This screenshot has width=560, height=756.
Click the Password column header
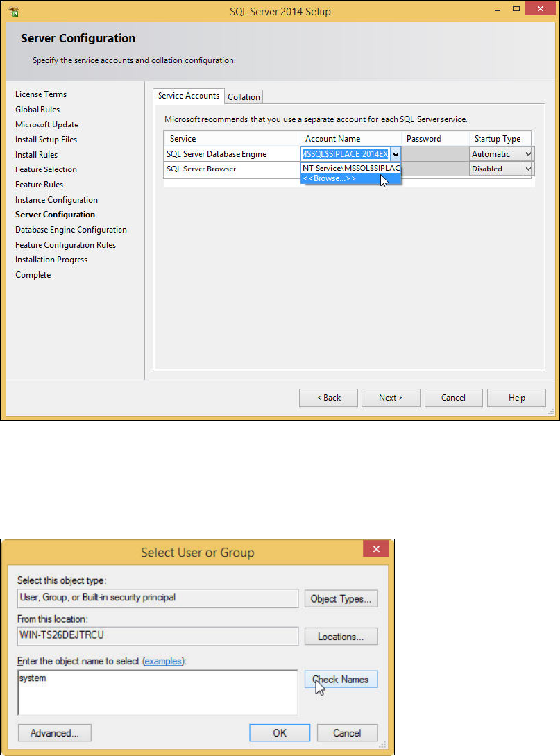[x=435, y=139]
